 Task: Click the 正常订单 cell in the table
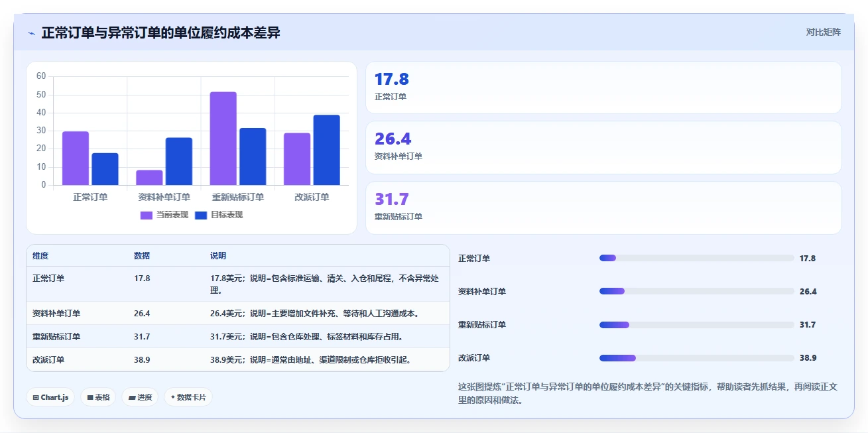(48, 278)
